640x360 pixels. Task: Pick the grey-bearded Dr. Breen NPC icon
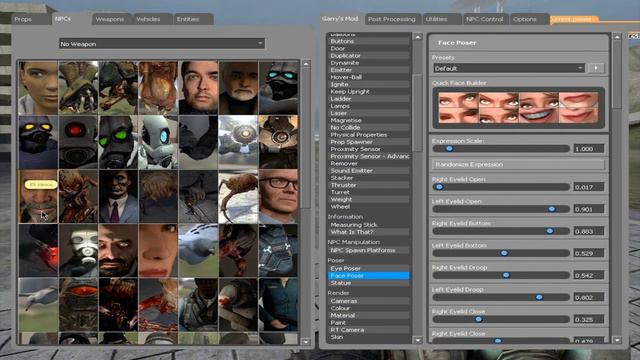click(238, 88)
